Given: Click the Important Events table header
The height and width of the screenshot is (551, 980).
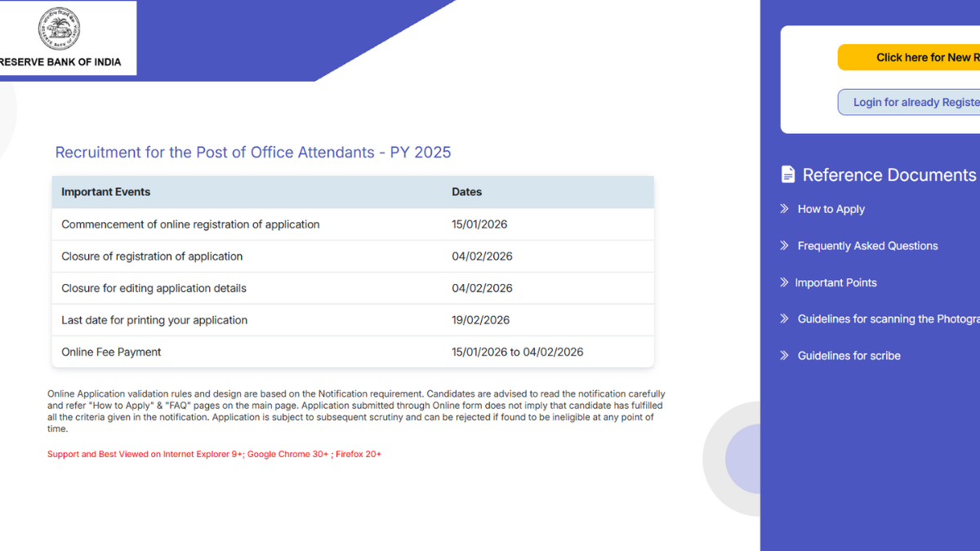Looking at the screenshot, I should [105, 192].
